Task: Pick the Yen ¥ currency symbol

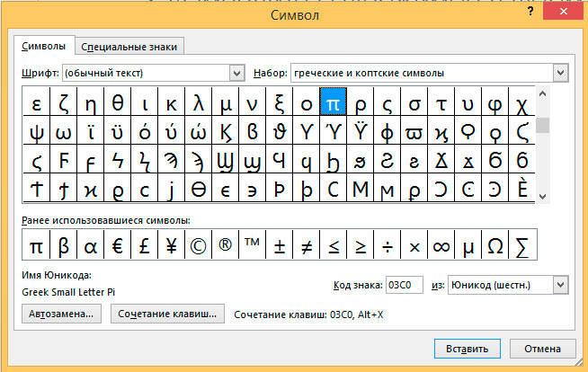Action: [172, 245]
